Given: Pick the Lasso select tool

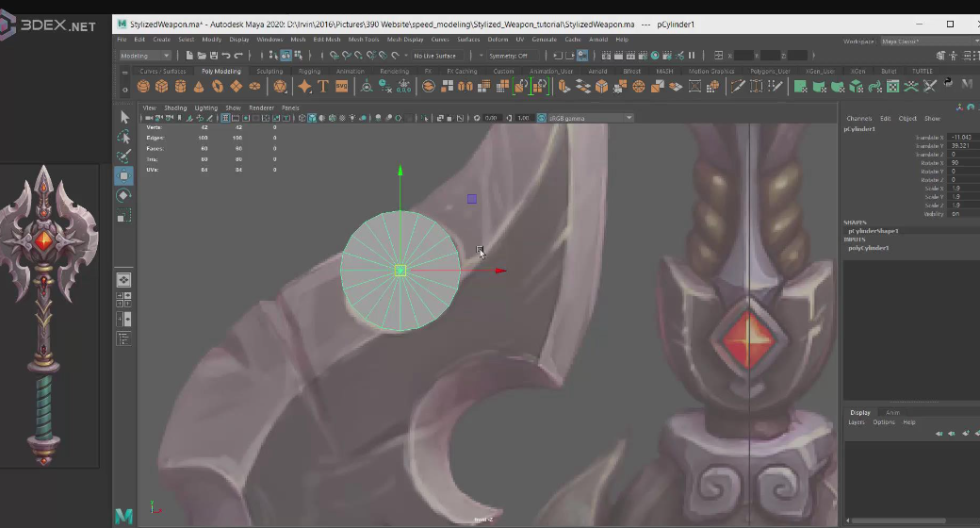Looking at the screenshot, I should pos(123,137).
